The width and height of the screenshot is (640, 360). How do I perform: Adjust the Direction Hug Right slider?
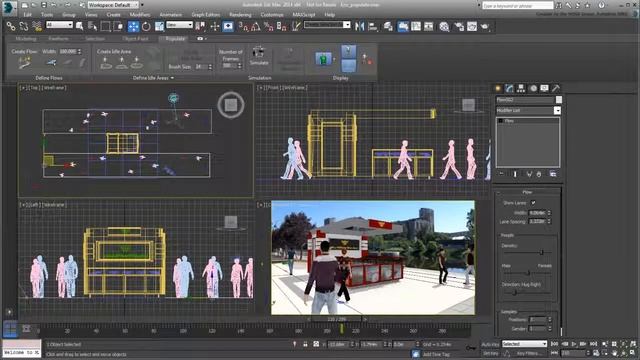[515, 293]
